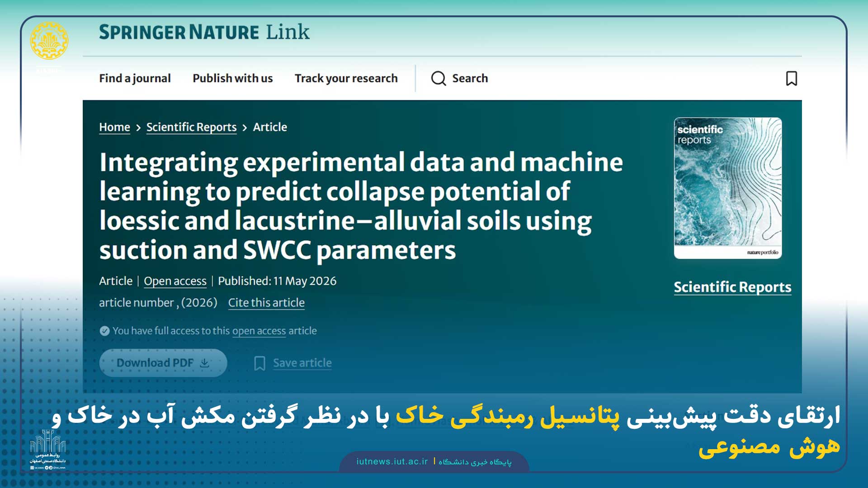The width and height of the screenshot is (868, 488).
Task: Click the article title heading
Action: pyautogui.click(x=361, y=206)
